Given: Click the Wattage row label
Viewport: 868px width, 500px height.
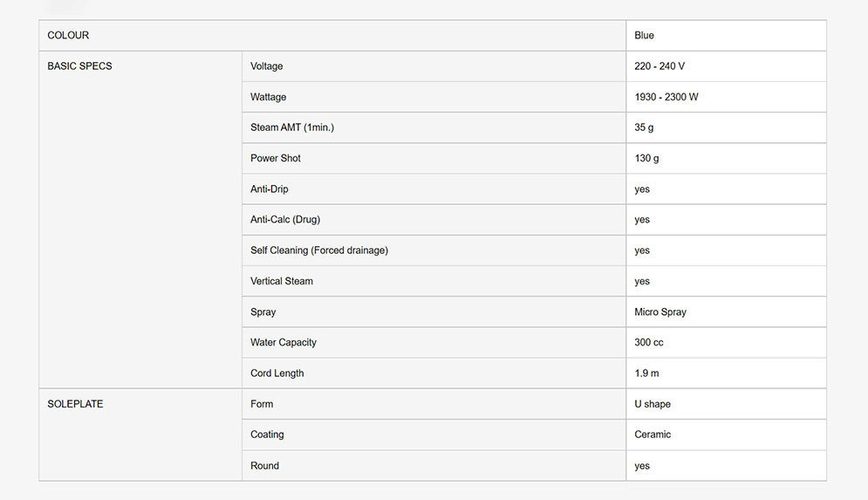Looking at the screenshot, I should click(x=268, y=97).
